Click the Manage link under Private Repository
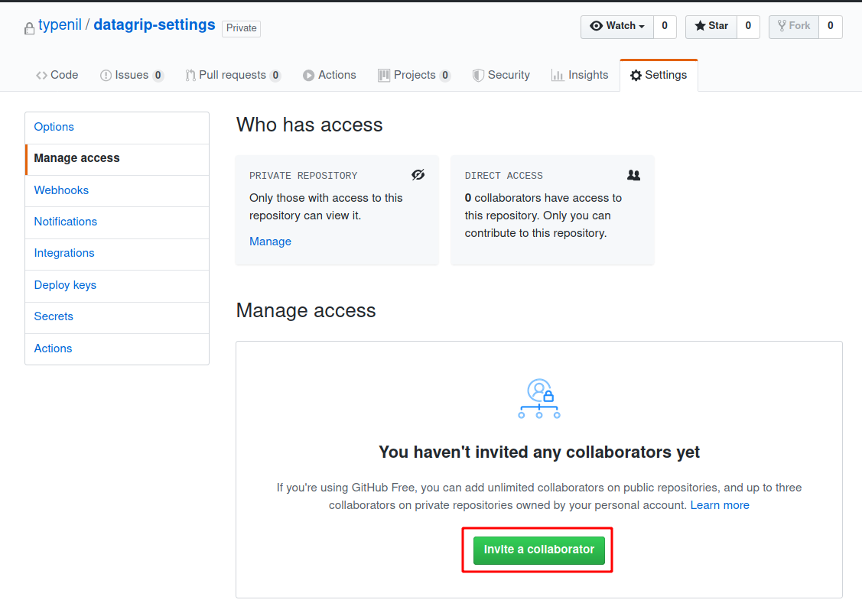Screen dimensions: 862x616 point(270,242)
